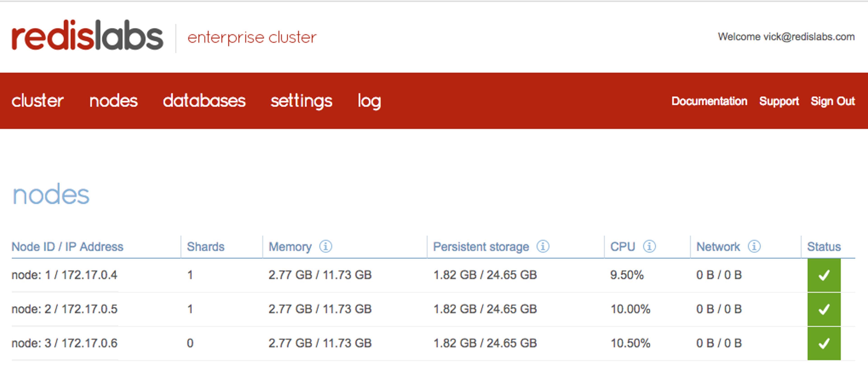Viewport: 868px width, 366px height.
Task: Select node 1 at 172.17.0.4
Action: (x=64, y=275)
